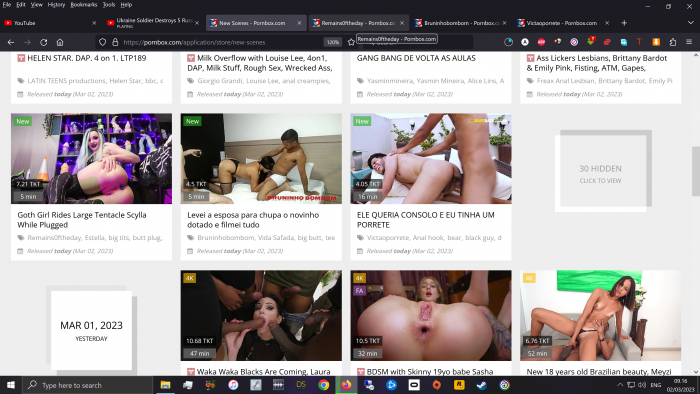Show hidden system tray icons chevron
This screenshot has width=700, height=394.
pyautogui.click(x=620, y=385)
